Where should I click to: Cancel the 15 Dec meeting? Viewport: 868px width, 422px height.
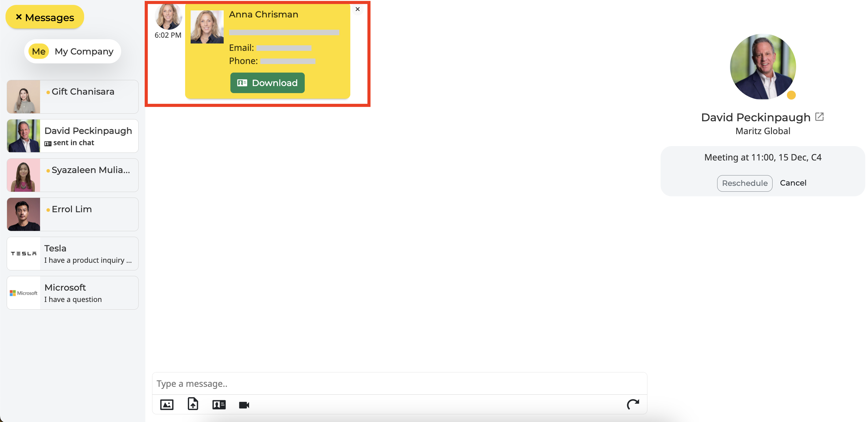(x=793, y=183)
